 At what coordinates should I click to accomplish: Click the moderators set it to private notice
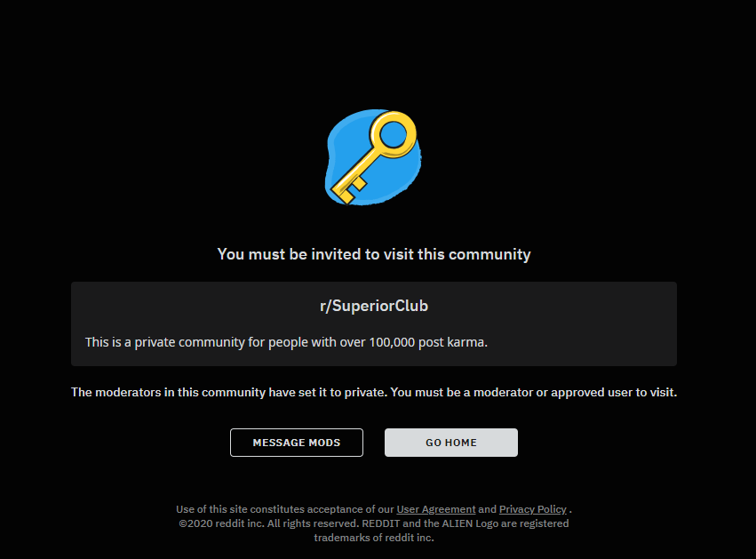click(374, 392)
